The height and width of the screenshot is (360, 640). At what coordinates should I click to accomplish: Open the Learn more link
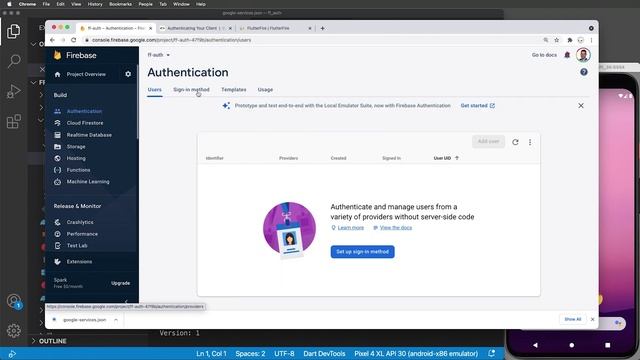[351, 228]
